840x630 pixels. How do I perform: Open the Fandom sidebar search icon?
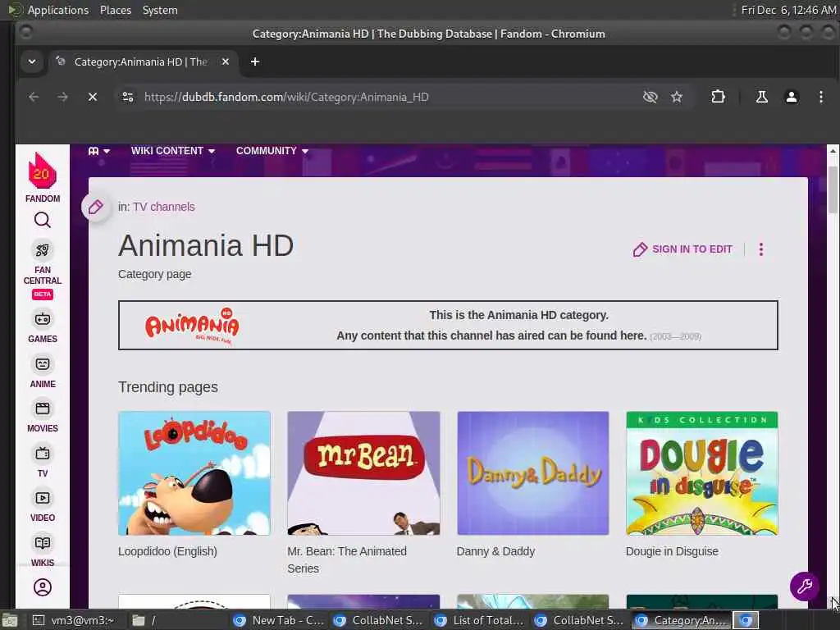(43, 220)
